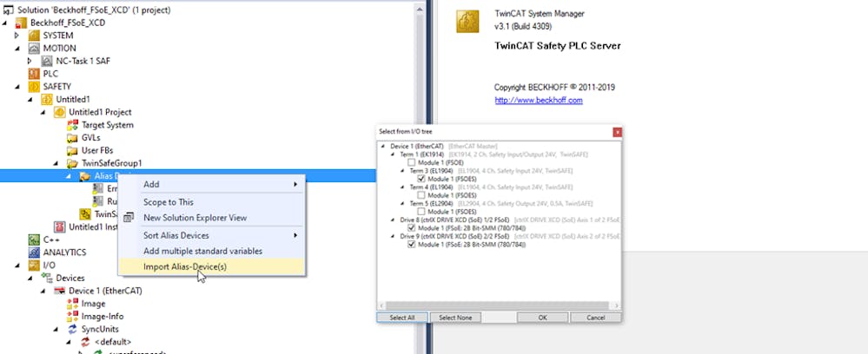Viewport: 868px width, 354px height.
Task: Click the Untitled1 Instance icon
Action: (59, 226)
